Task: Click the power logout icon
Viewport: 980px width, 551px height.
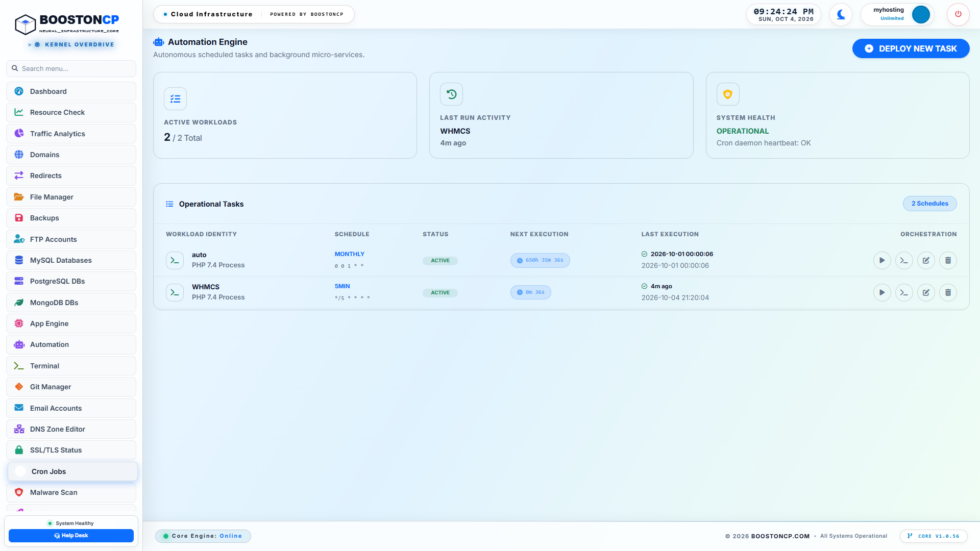Action: pyautogui.click(x=958, y=14)
